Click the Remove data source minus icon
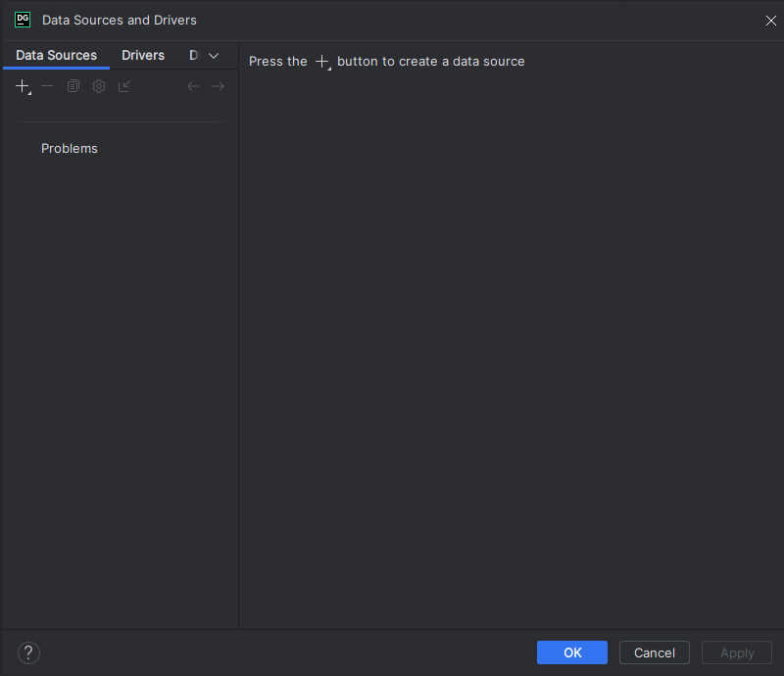Image resolution: width=784 pixels, height=676 pixels. tap(48, 86)
